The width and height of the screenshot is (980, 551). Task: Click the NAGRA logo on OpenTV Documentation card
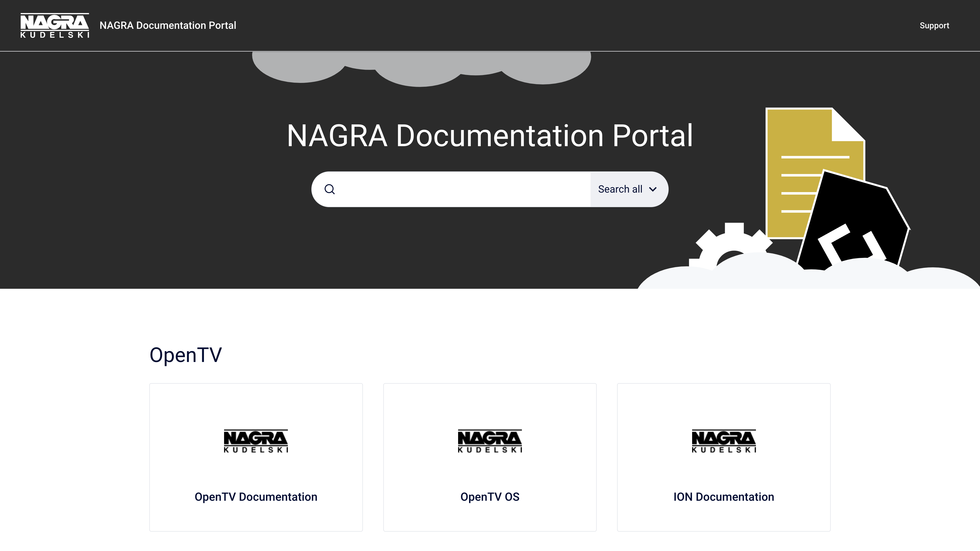click(x=256, y=441)
